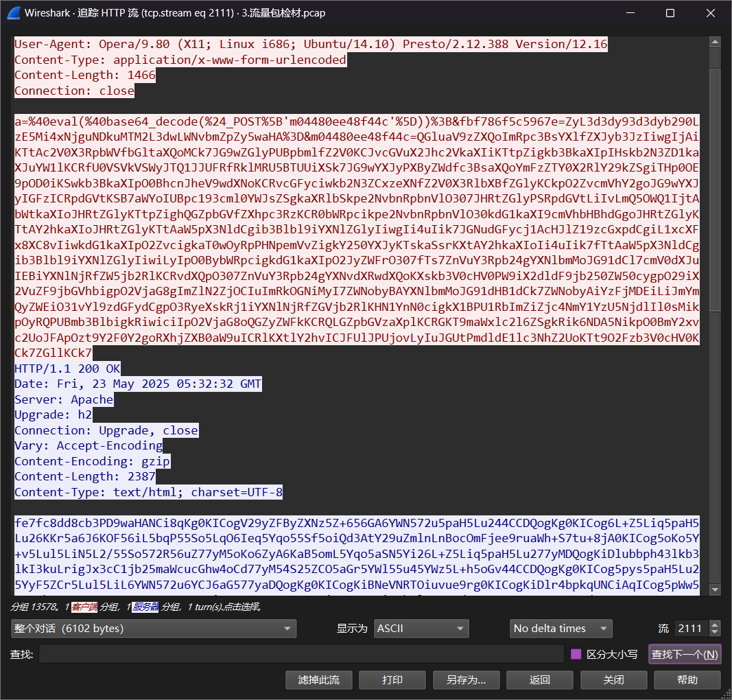732x700 pixels.
Task: Click the vertical scrollbar thumb
Action: (715, 189)
